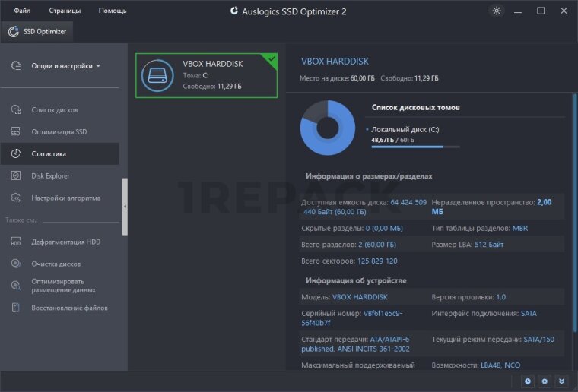Open the Список дисков sidebar icon
This screenshot has width=578, height=392.
point(16,110)
